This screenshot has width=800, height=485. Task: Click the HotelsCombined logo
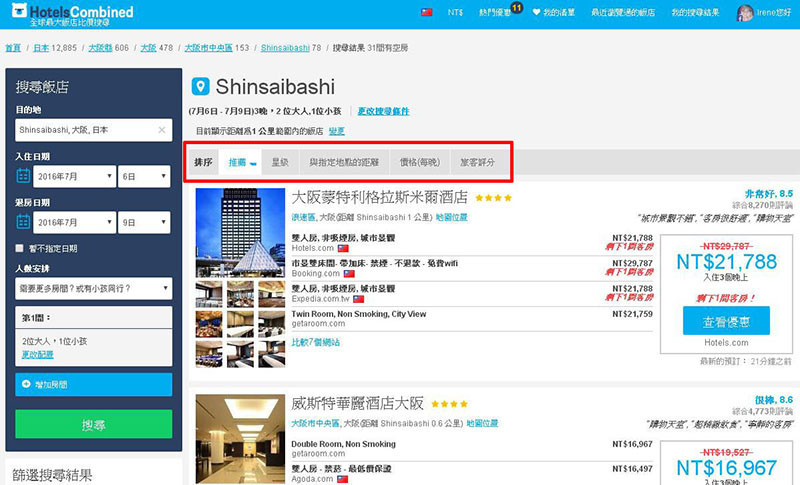pyautogui.click(x=72, y=14)
